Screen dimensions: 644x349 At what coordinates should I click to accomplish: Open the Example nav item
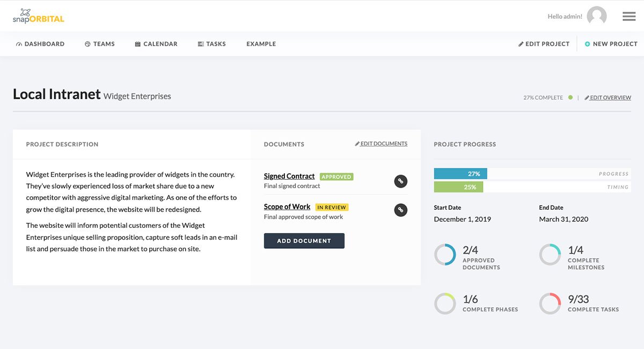point(261,44)
